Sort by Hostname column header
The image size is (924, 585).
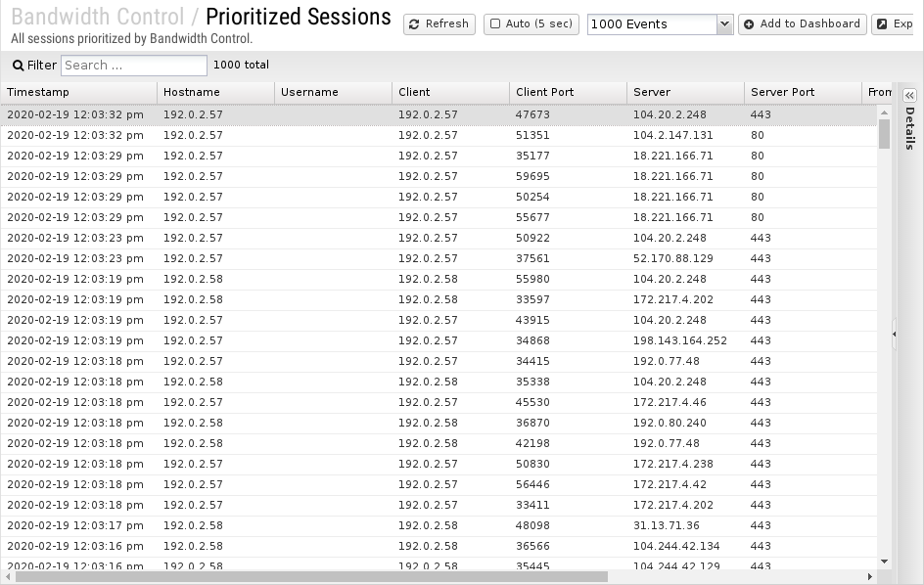(215, 93)
